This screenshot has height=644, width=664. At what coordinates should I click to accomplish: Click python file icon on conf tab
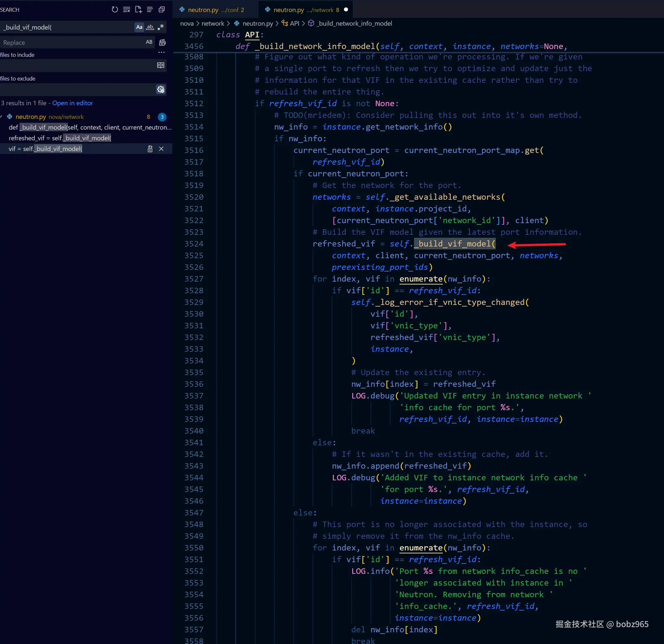(x=182, y=9)
